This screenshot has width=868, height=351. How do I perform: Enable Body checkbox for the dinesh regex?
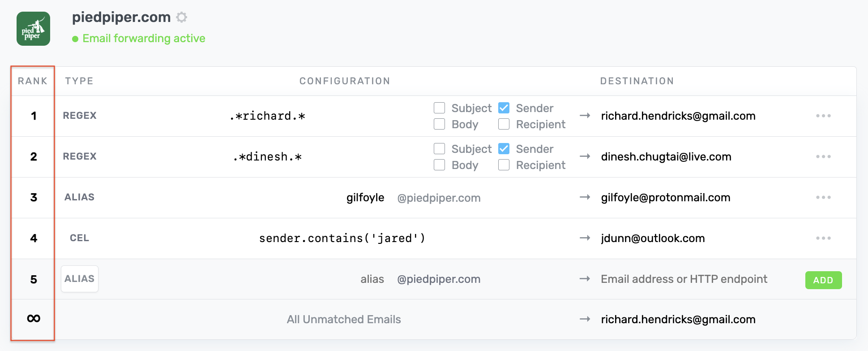pos(440,165)
